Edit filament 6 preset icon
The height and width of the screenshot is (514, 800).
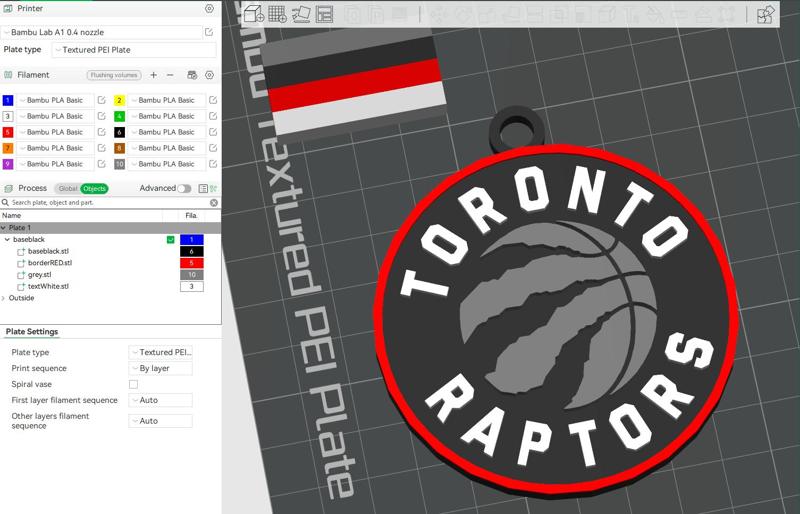213,132
